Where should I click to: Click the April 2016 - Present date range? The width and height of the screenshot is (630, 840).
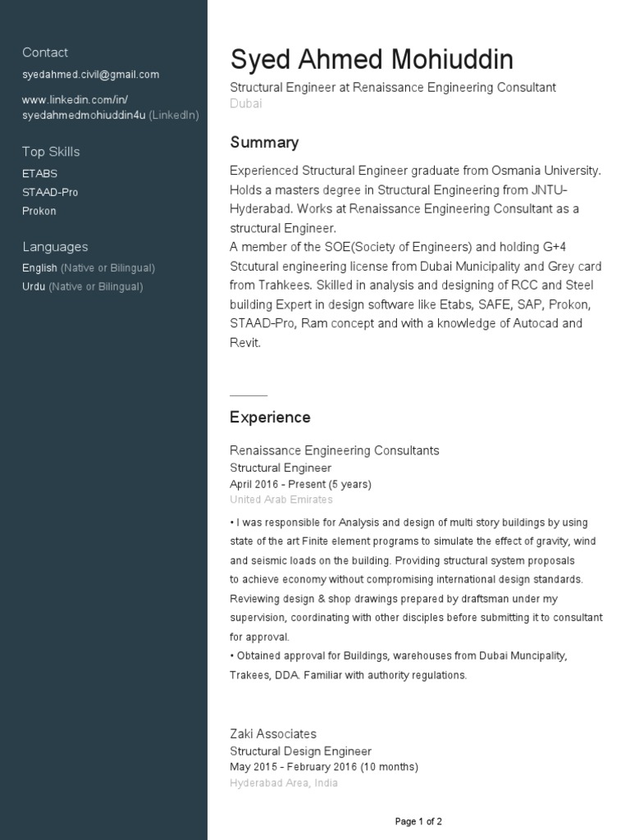click(x=300, y=484)
